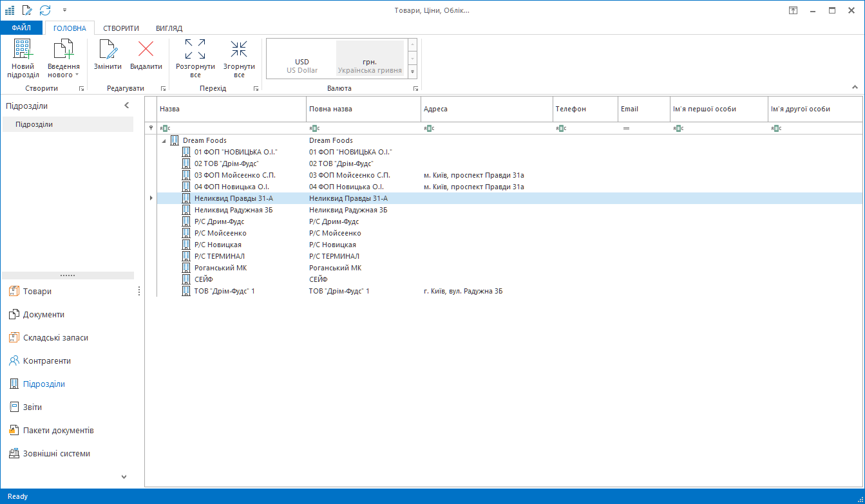Screen dimensions: 865x504
Task: Sort by the Email column header
Action: click(643, 109)
